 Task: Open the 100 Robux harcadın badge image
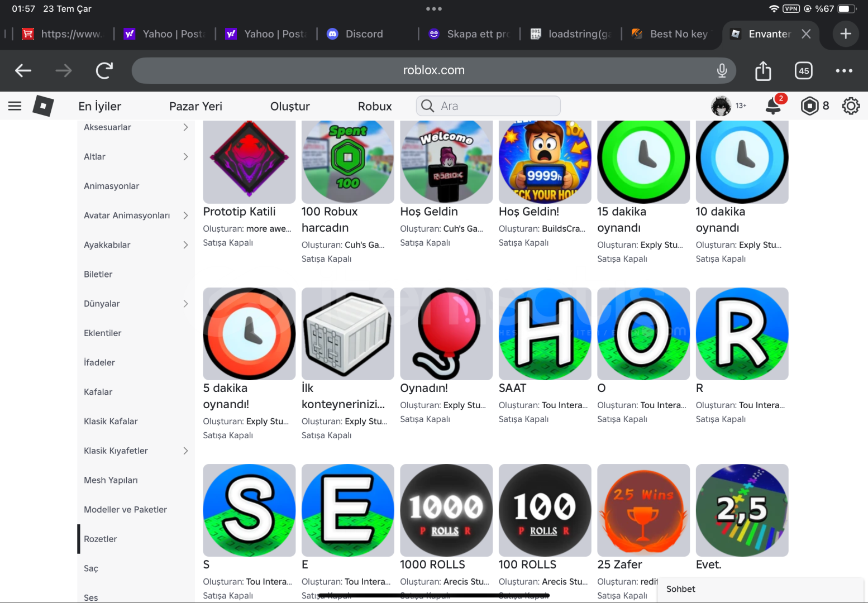[x=348, y=161]
